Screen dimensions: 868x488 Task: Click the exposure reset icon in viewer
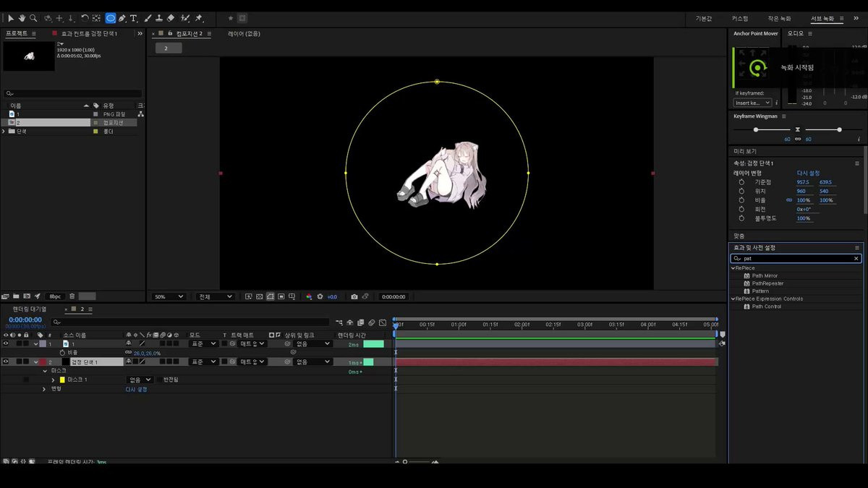(320, 296)
